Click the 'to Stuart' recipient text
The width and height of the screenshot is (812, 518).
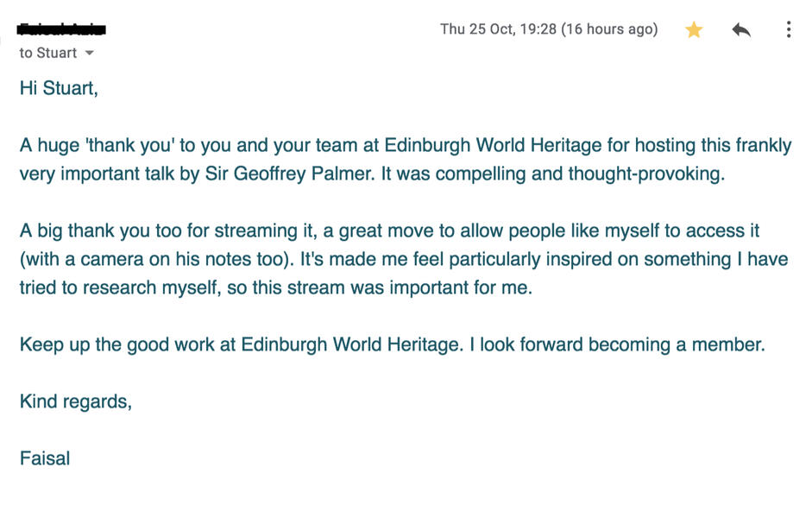(48, 54)
